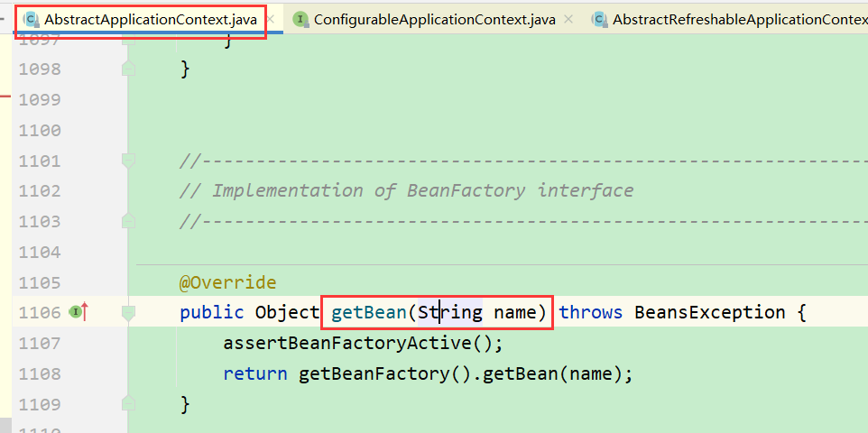The height and width of the screenshot is (433, 868).
Task: Click implements-method gutter icon on line 1106
Action: (x=78, y=312)
